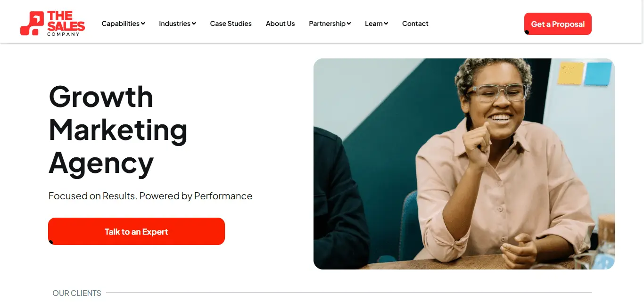Open the Industries dropdown menu
Viewport: 644px width, 302px height.
click(175, 24)
